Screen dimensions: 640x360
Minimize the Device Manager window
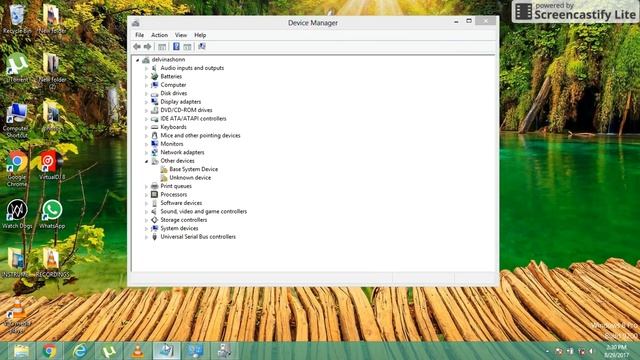tap(456, 21)
